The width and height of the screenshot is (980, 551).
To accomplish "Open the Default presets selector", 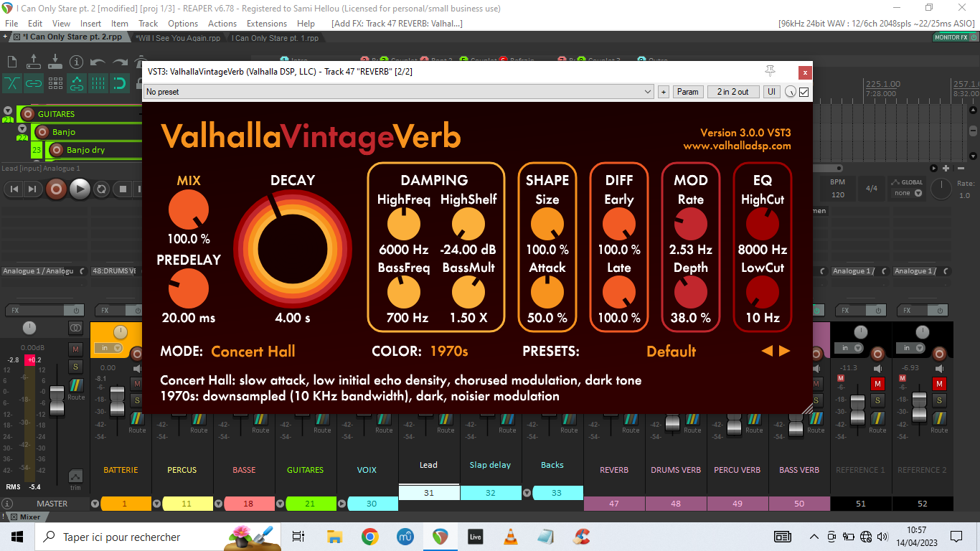I will 672,352.
